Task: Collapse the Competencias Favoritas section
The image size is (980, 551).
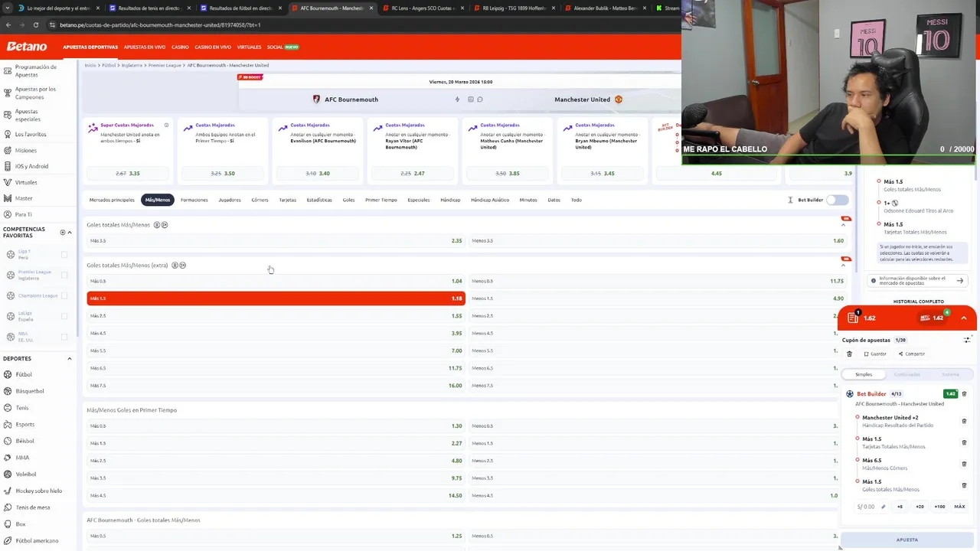Action: (70, 232)
